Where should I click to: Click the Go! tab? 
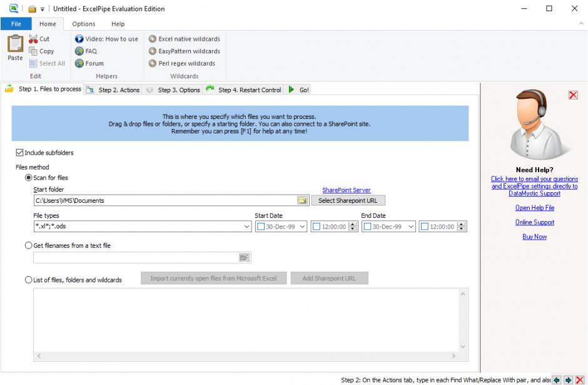pyautogui.click(x=298, y=90)
